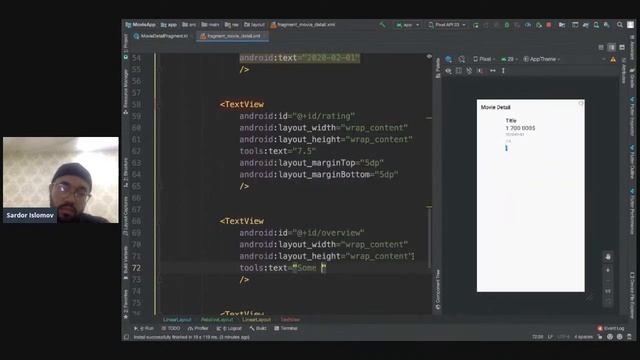
Task: Open the Pixel API device selector dropdown
Action: (x=447, y=25)
